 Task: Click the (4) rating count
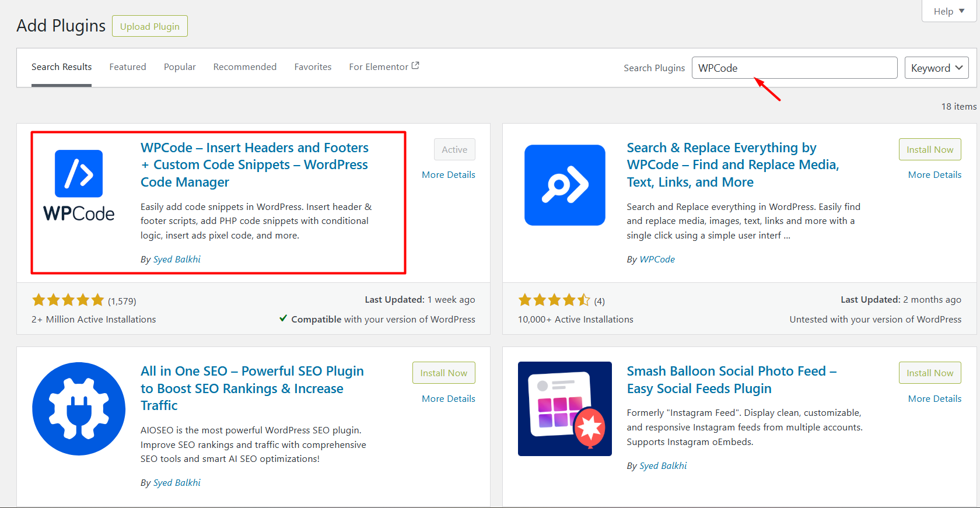[x=600, y=302]
